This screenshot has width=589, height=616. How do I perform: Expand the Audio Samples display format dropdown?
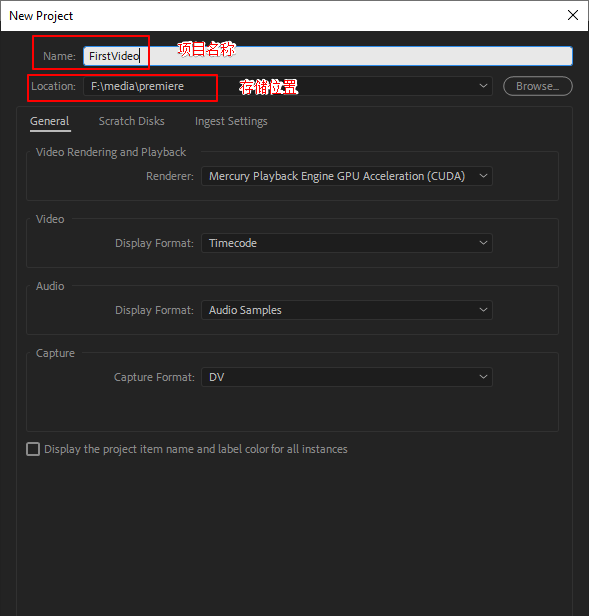347,310
